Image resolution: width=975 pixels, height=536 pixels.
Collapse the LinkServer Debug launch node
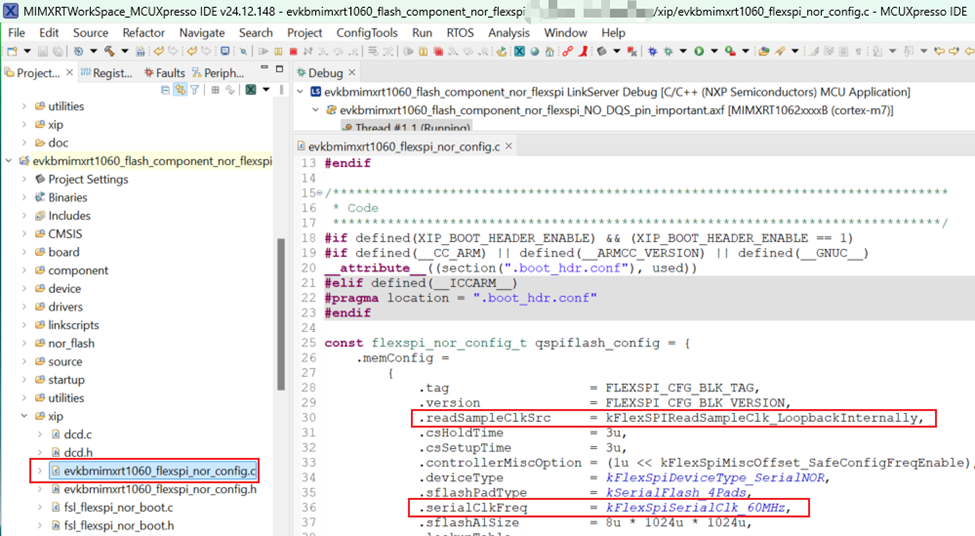pyautogui.click(x=300, y=92)
